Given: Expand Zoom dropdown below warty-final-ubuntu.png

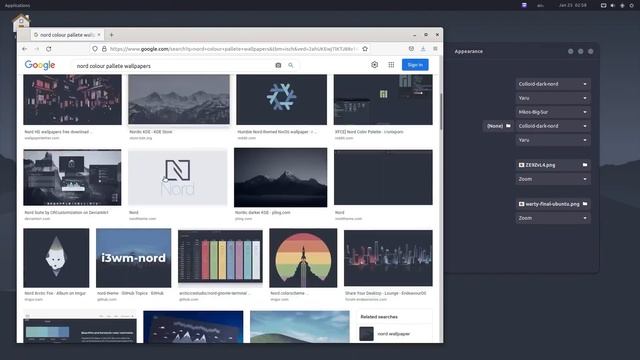Looking at the screenshot, I should coord(553,218).
